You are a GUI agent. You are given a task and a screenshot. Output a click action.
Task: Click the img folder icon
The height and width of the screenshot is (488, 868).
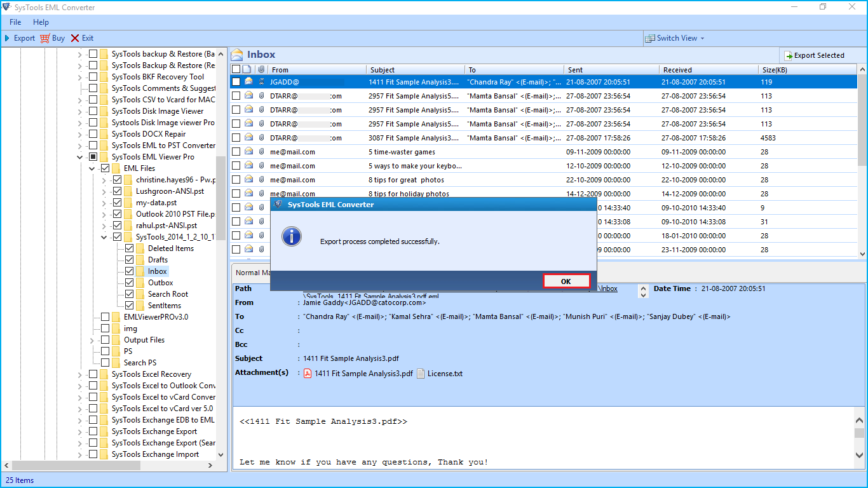tap(116, 329)
